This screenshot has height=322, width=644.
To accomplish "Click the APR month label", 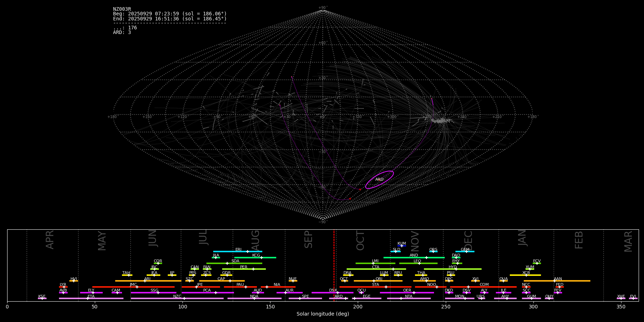I will click(50, 240).
